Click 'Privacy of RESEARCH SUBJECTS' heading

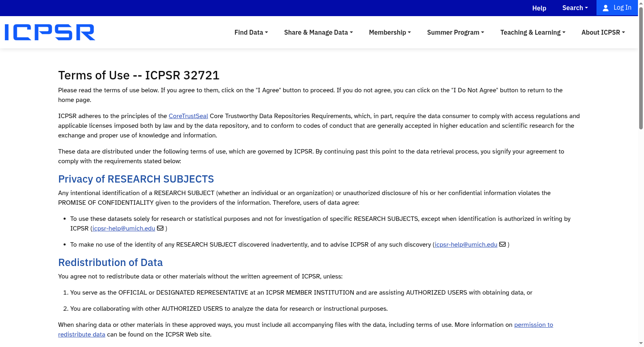tap(136, 179)
